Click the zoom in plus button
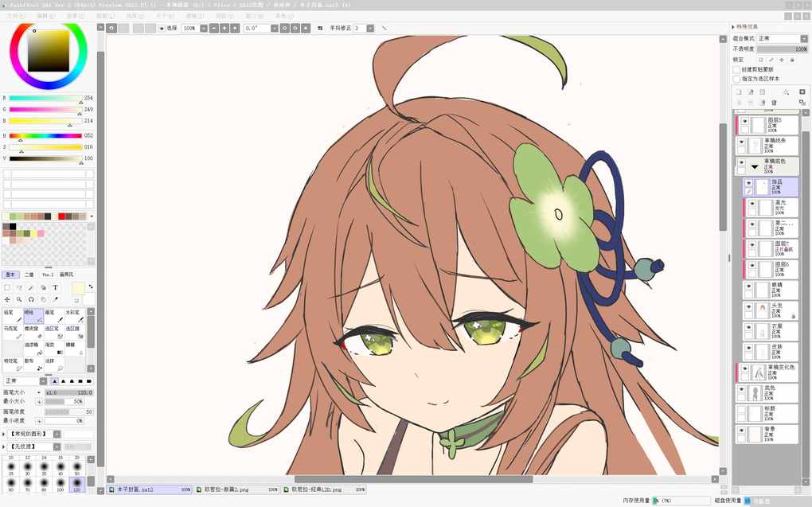 point(224,28)
